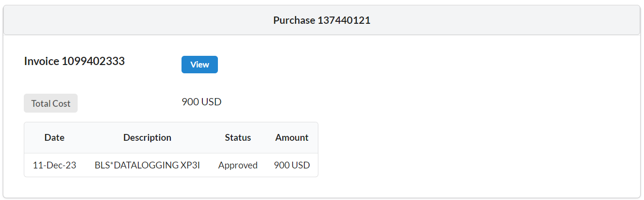Image resolution: width=644 pixels, height=200 pixels.
Task: Click the USD text beside Total Cost
Action: [x=211, y=102]
